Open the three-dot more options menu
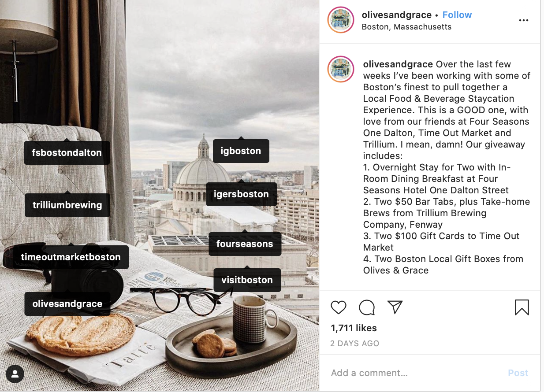 click(524, 20)
